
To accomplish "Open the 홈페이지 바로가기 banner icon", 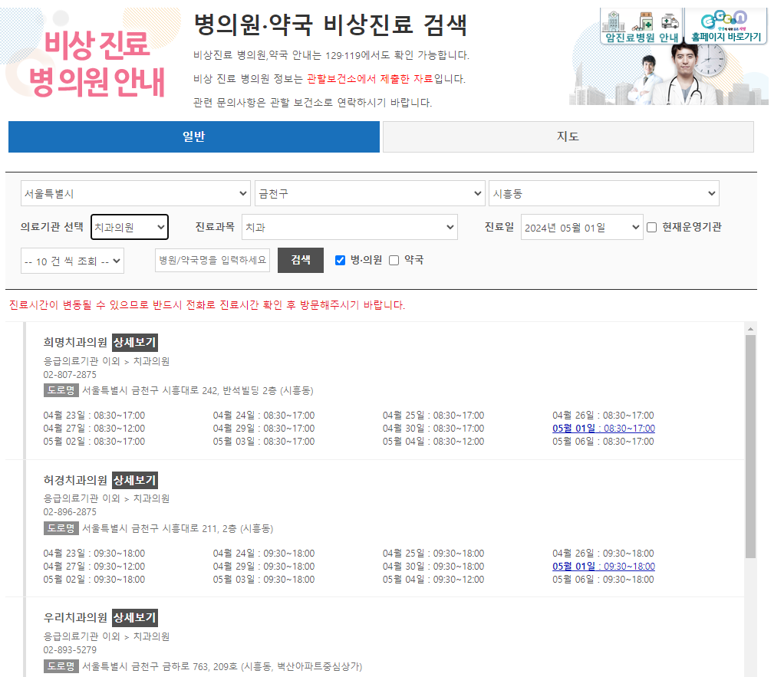I will (726, 26).
